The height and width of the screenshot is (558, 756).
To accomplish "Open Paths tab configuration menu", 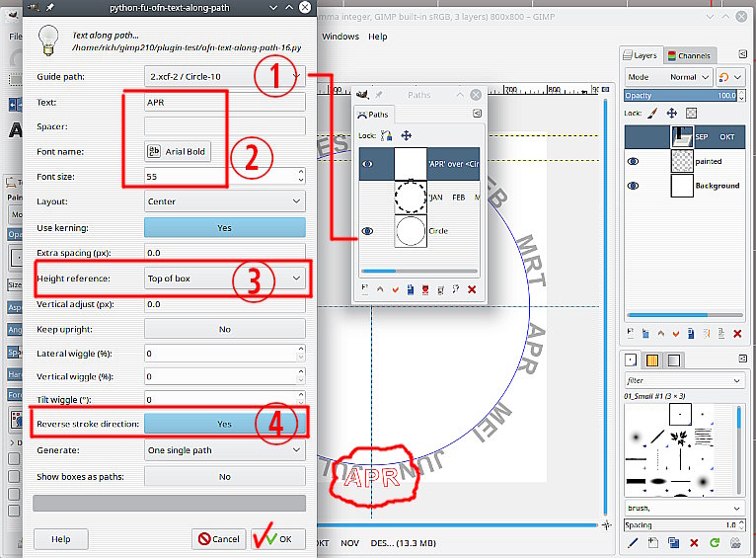I will click(477, 114).
